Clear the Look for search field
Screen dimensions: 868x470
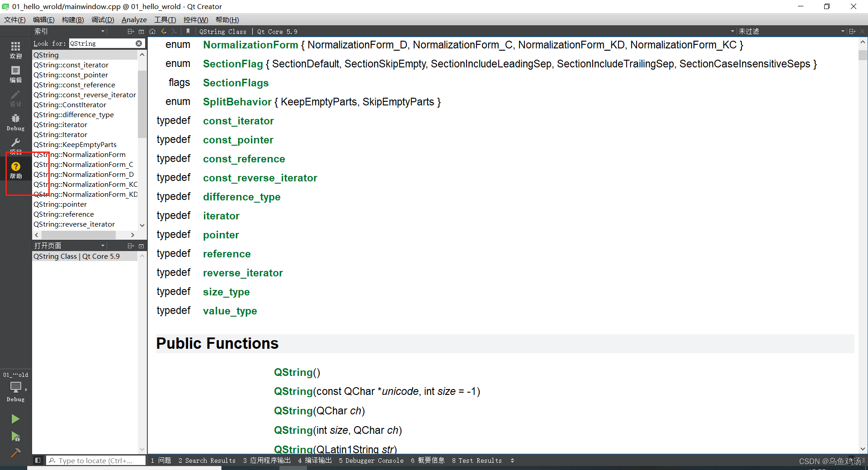(x=139, y=43)
